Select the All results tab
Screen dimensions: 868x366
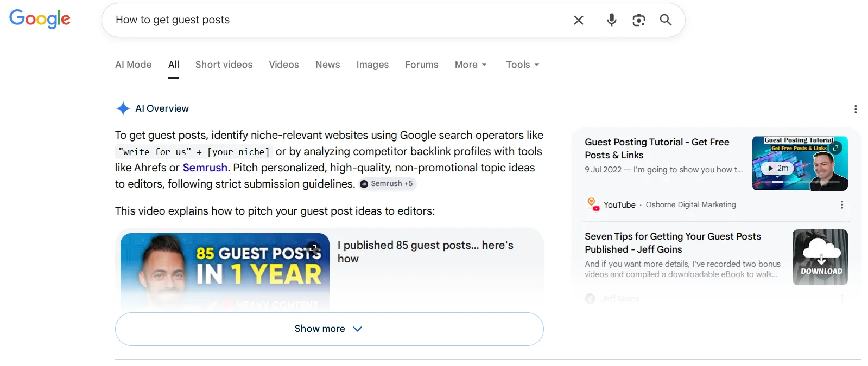[x=174, y=65]
